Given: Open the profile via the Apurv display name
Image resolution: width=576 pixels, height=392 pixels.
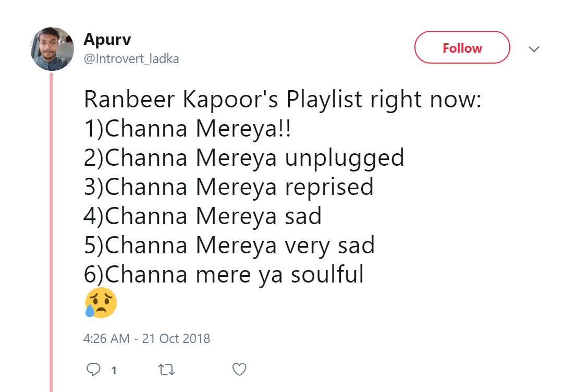Looking at the screenshot, I should (107, 39).
